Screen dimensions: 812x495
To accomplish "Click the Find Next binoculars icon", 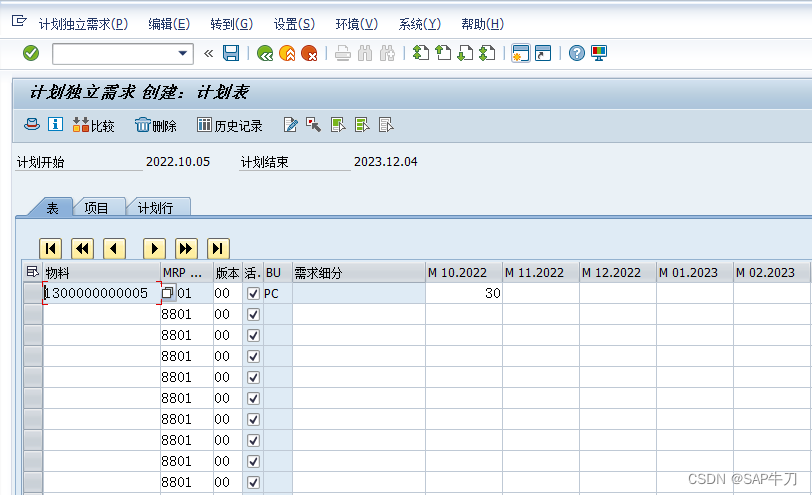I will pyautogui.click(x=387, y=53).
